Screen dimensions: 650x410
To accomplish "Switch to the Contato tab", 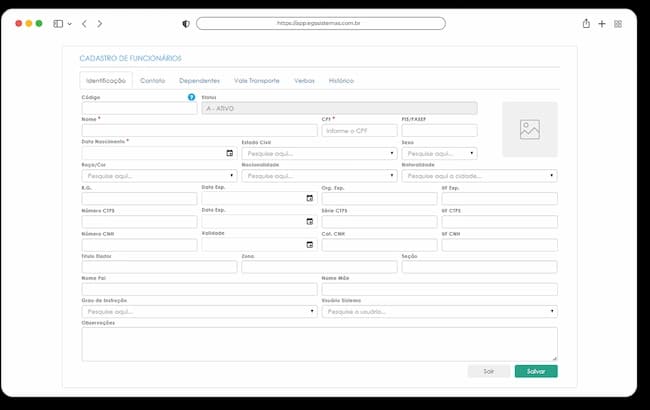I will (153, 80).
